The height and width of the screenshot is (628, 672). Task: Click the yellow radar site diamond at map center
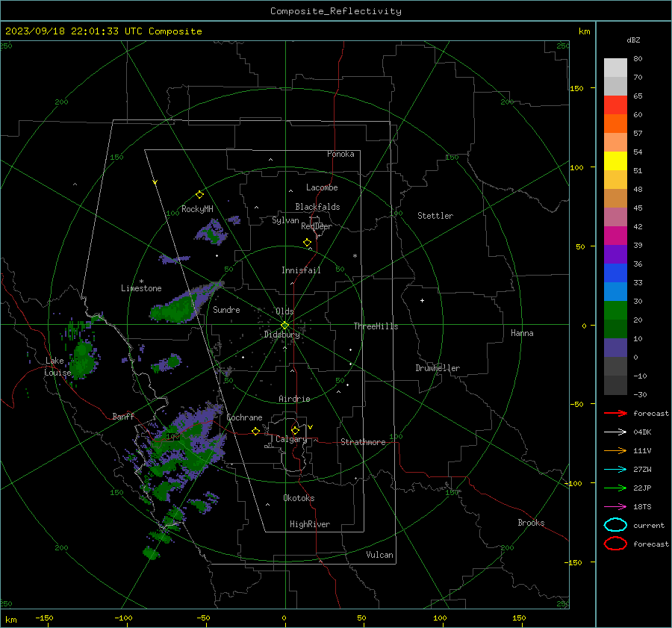[x=284, y=326]
